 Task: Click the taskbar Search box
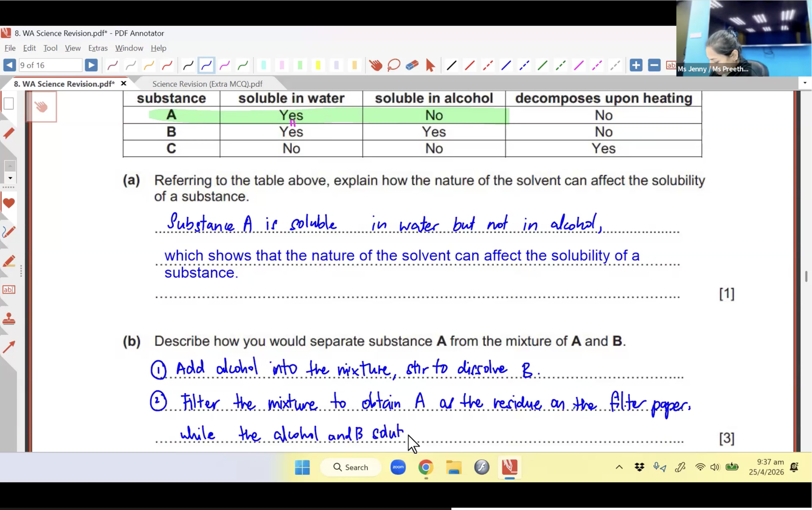351,467
